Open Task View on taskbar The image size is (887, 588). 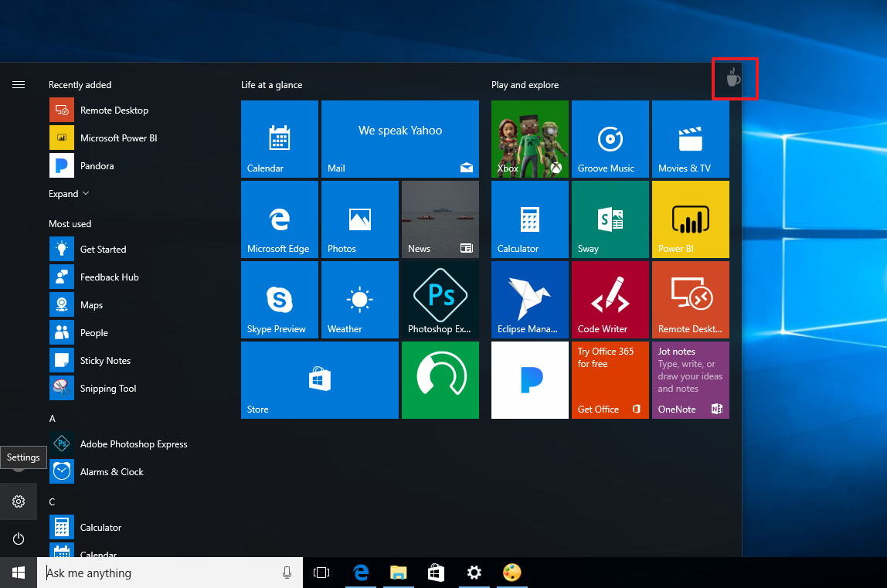click(321, 573)
